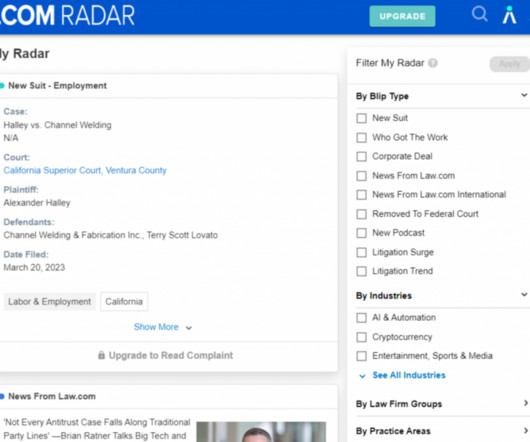Screen dimensions: 530x442
Task: Click the RADAR logo in header
Action: point(67,15)
